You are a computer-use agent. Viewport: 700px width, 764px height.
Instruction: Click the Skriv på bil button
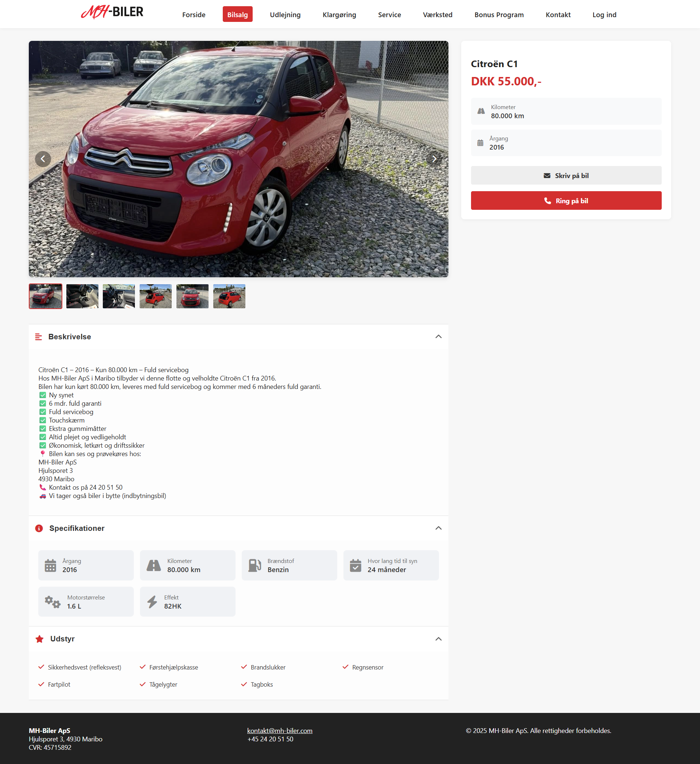pos(566,175)
